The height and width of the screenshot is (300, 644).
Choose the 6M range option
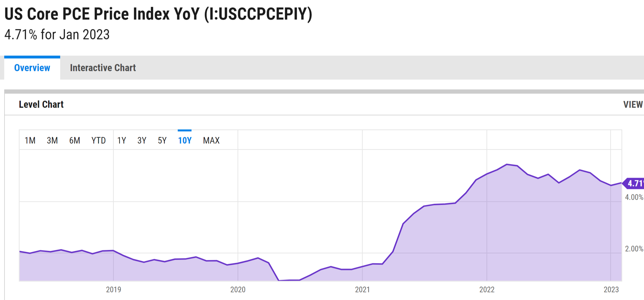tap(75, 140)
